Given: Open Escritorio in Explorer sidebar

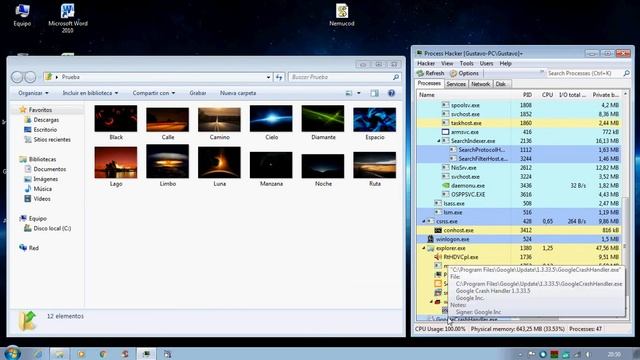Looking at the screenshot, I should [x=40, y=129].
